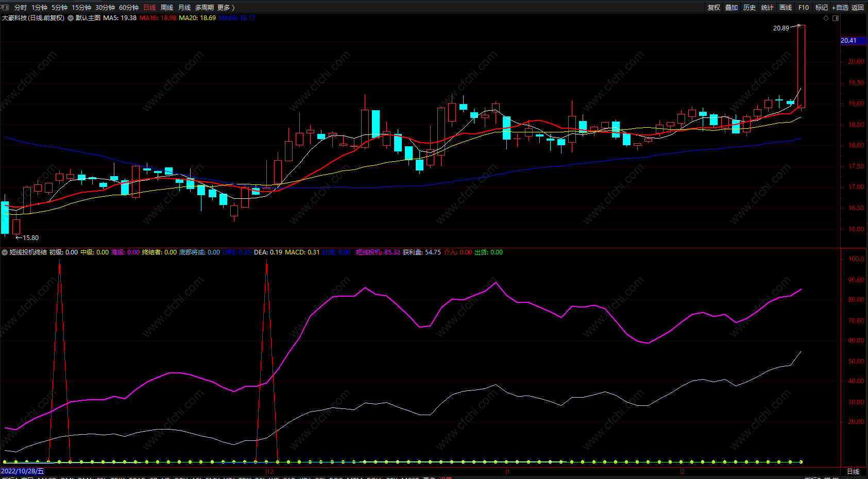Collapse the left sidebar panel icon

tap(6, 7)
